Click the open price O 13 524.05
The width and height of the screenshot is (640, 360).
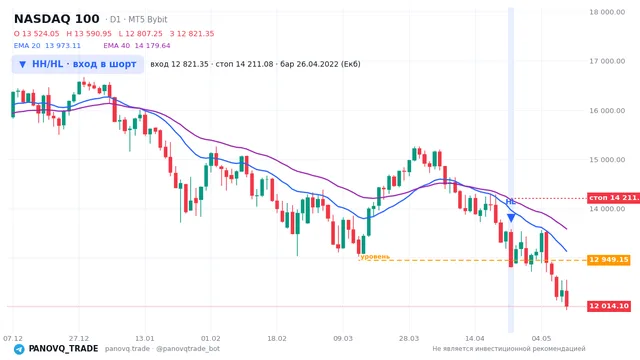pyautogui.click(x=36, y=33)
